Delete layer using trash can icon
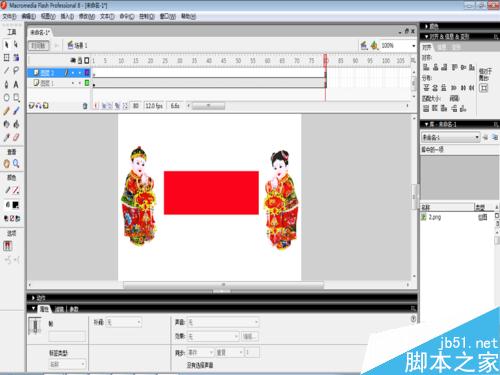The height and width of the screenshot is (375, 500). (85, 106)
